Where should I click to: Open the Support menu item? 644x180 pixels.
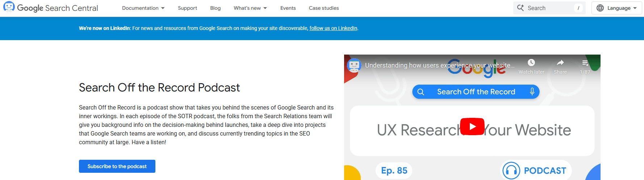[187, 8]
